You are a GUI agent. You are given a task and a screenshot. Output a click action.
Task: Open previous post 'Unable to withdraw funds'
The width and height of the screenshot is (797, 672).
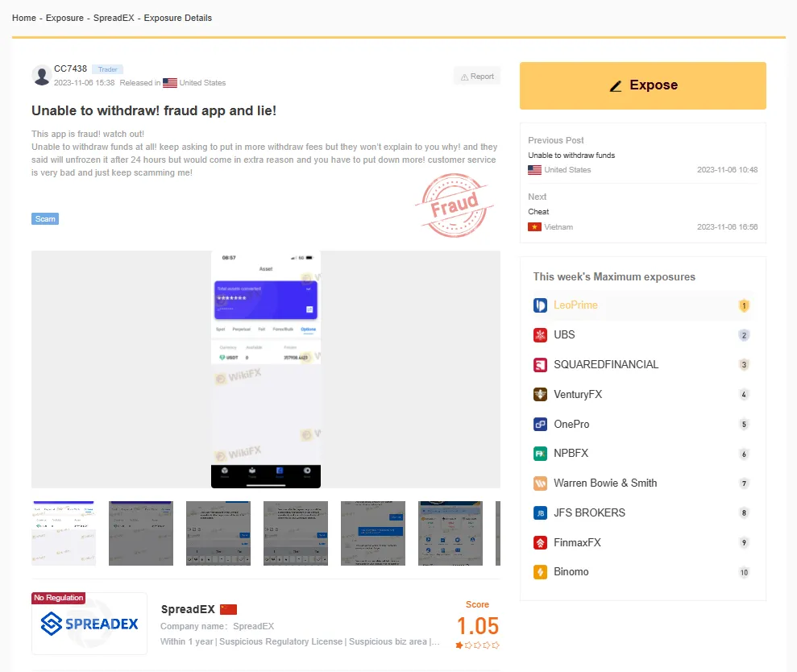tap(571, 155)
